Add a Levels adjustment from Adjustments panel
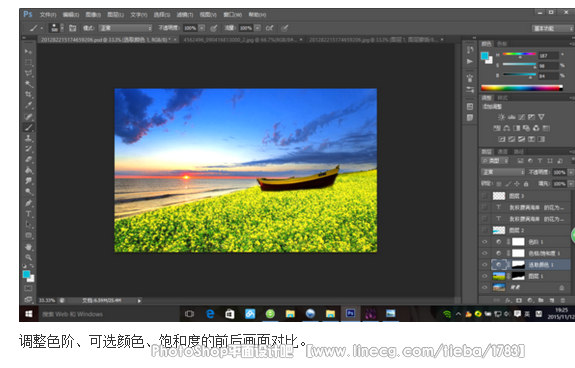Image resolution: width=575 pixels, height=368 pixels. [512, 117]
